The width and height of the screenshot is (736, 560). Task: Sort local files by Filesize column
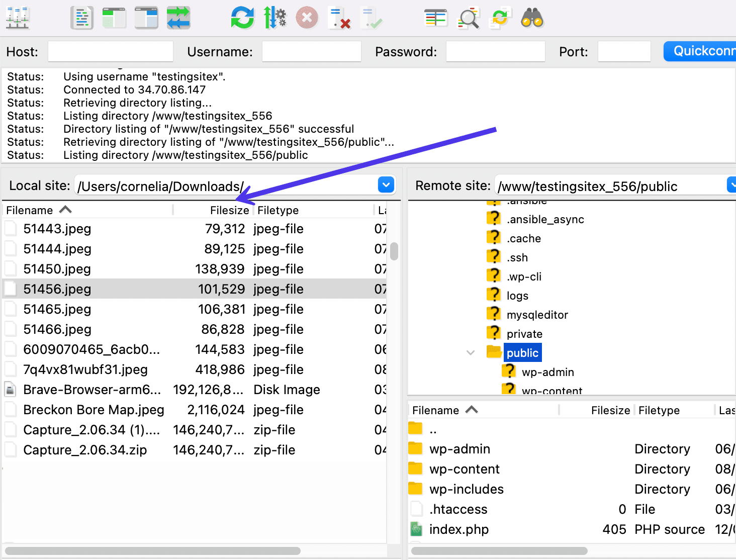(229, 210)
